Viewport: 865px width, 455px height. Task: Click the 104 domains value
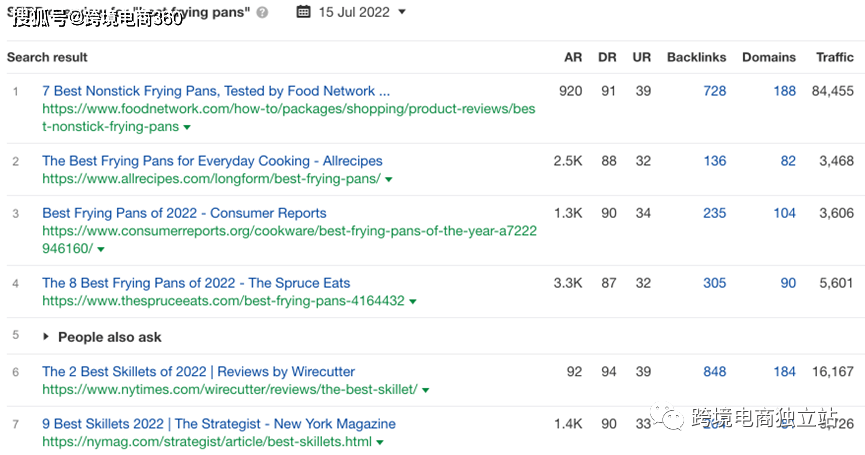[x=784, y=213]
